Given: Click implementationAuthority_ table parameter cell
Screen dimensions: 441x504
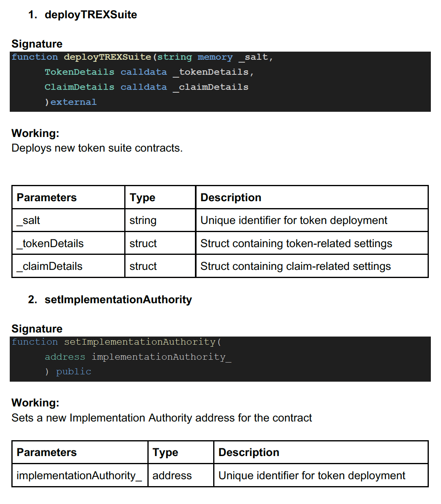Looking at the screenshot, I should 79,476.
